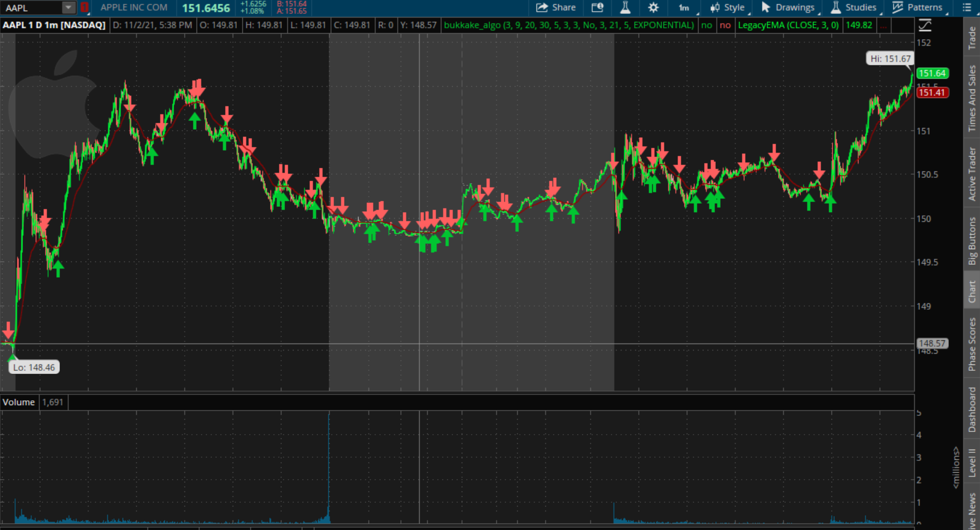
Task: Click the ask price A: 151.65
Action: click(292, 11)
